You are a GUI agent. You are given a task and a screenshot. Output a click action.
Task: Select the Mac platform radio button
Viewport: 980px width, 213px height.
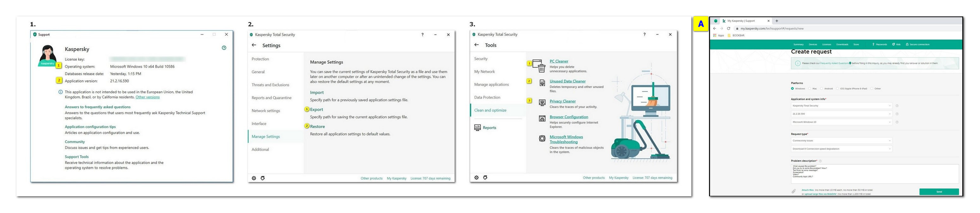pos(810,88)
